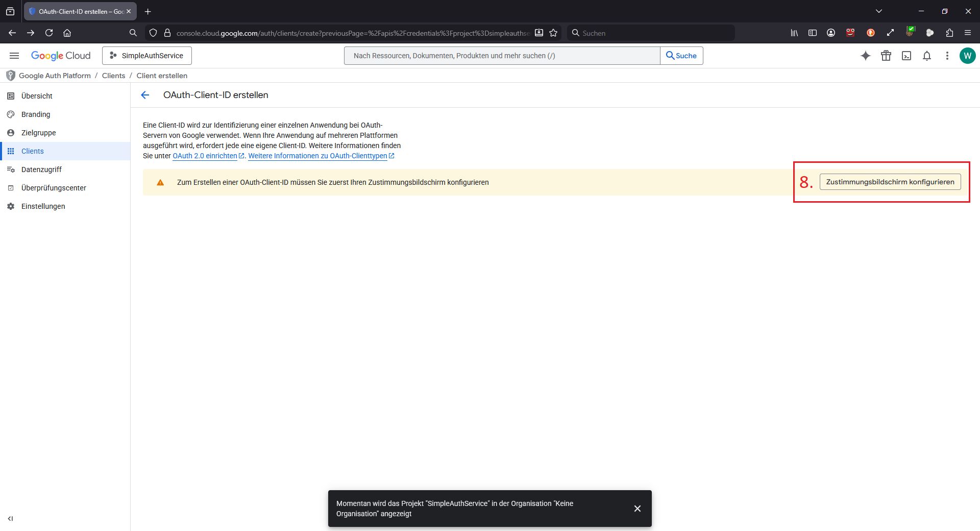Image resolution: width=980 pixels, height=531 pixels.
Task: Click the Google Cloud logo
Action: coord(61,56)
